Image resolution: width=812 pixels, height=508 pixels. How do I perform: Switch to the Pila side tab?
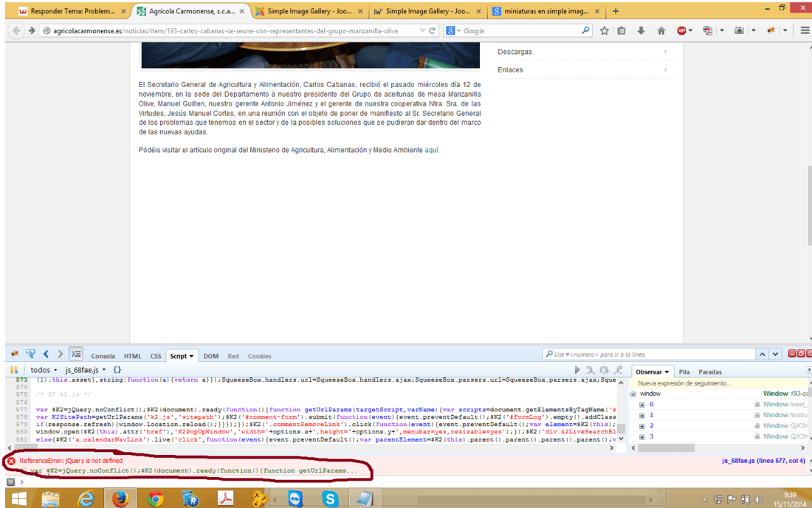tap(684, 372)
